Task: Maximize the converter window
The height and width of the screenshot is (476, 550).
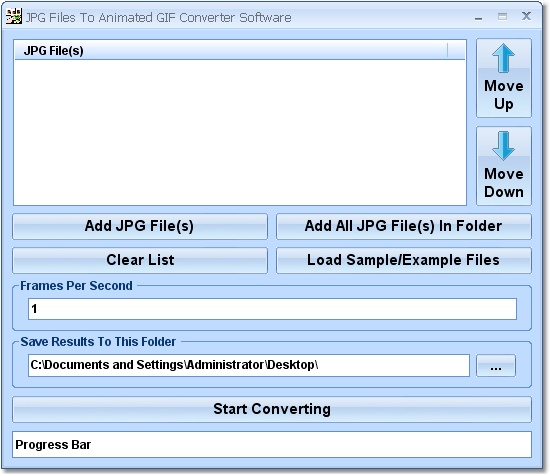Action: tap(502, 16)
